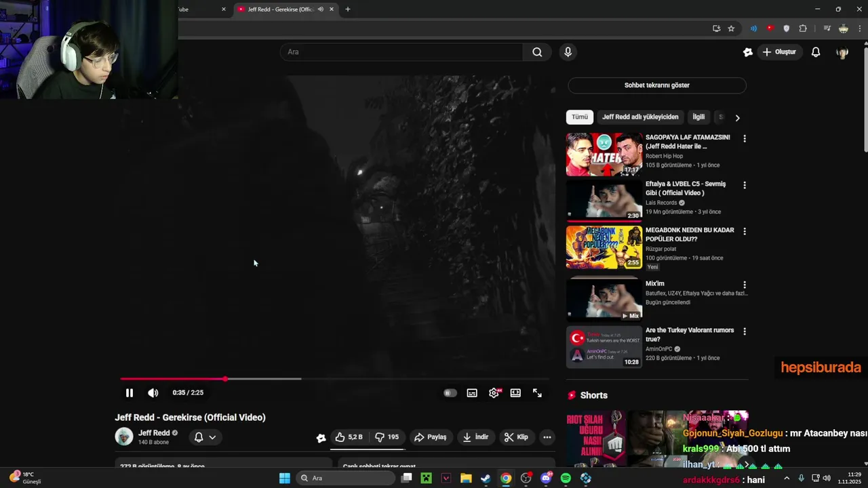Show more filter chips with the right arrow

point(737,117)
